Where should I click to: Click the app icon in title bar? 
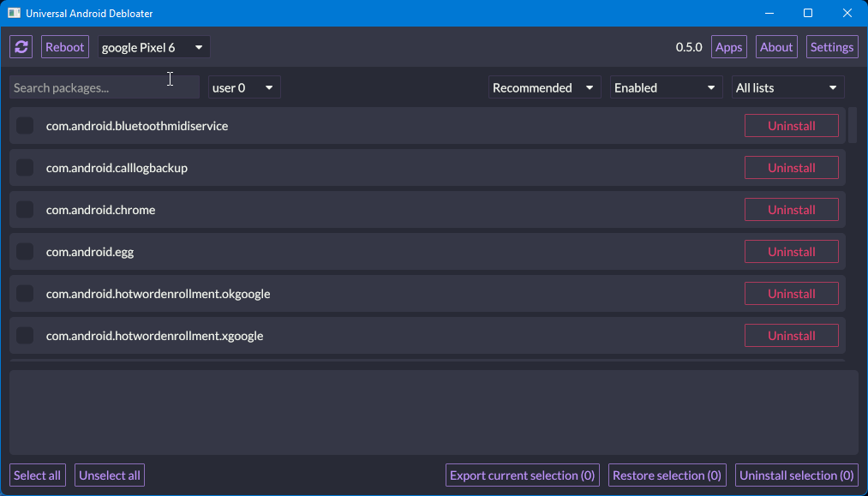coord(14,13)
